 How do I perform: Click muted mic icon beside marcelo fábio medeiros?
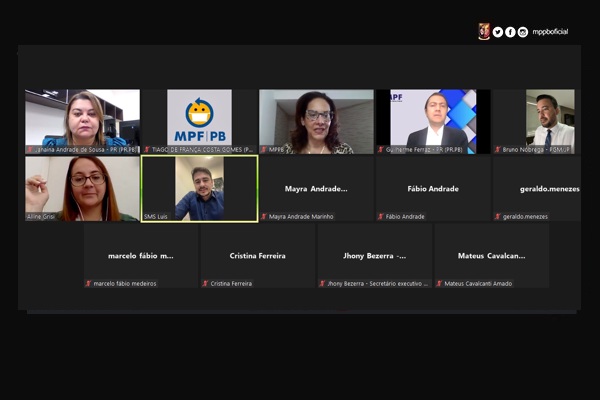[88, 284]
